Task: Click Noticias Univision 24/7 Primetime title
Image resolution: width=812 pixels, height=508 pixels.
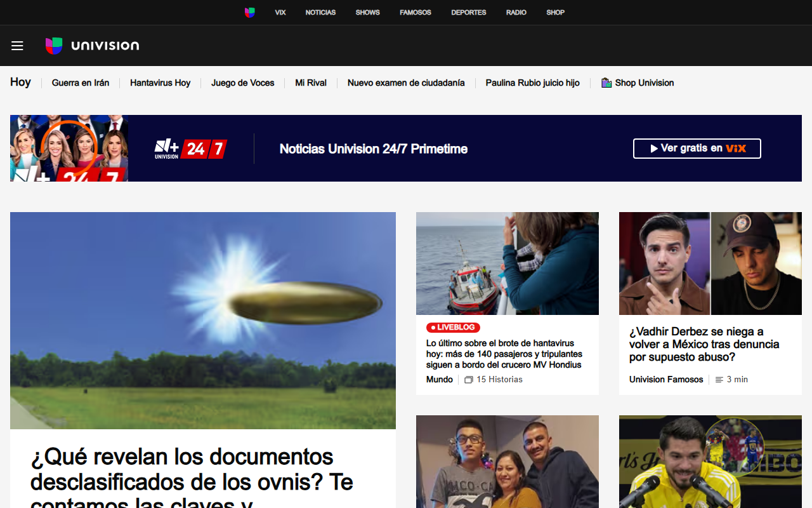Action: point(374,149)
